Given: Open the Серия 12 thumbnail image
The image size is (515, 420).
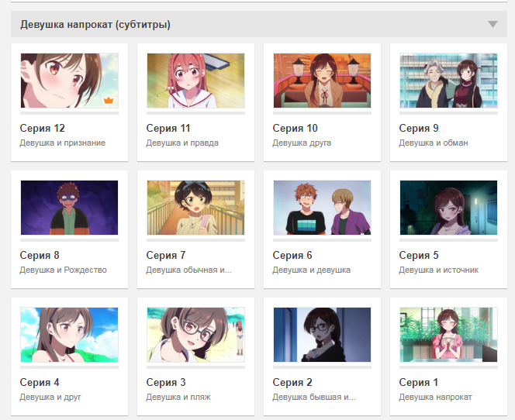Looking at the screenshot, I should coord(69,81).
